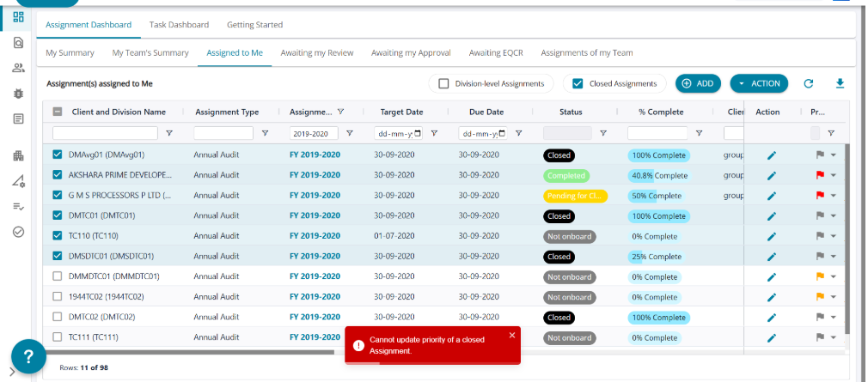The width and height of the screenshot is (868, 382).
Task: Open the team members sidebar icon
Action: [18, 68]
